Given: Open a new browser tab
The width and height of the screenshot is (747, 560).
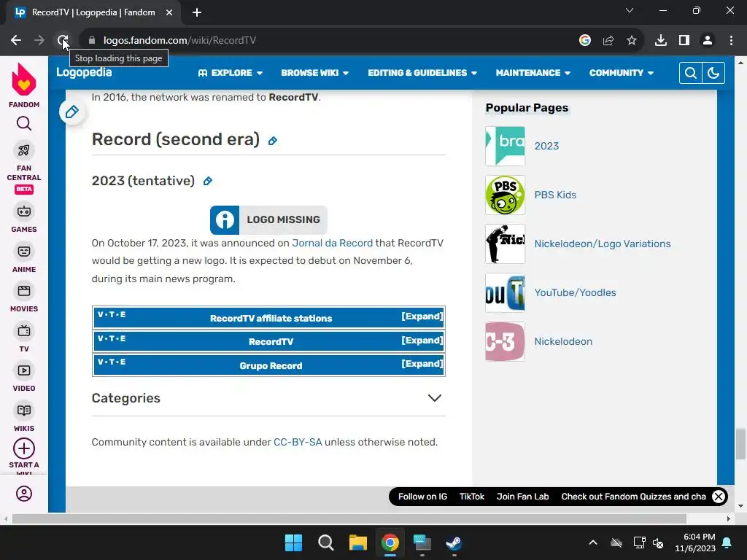Looking at the screenshot, I should [197, 12].
